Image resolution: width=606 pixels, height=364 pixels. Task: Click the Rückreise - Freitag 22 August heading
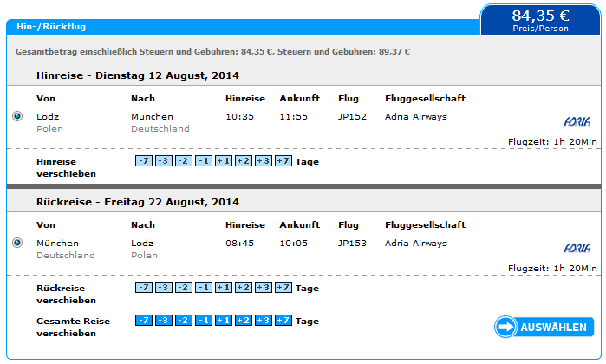[138, 202]
